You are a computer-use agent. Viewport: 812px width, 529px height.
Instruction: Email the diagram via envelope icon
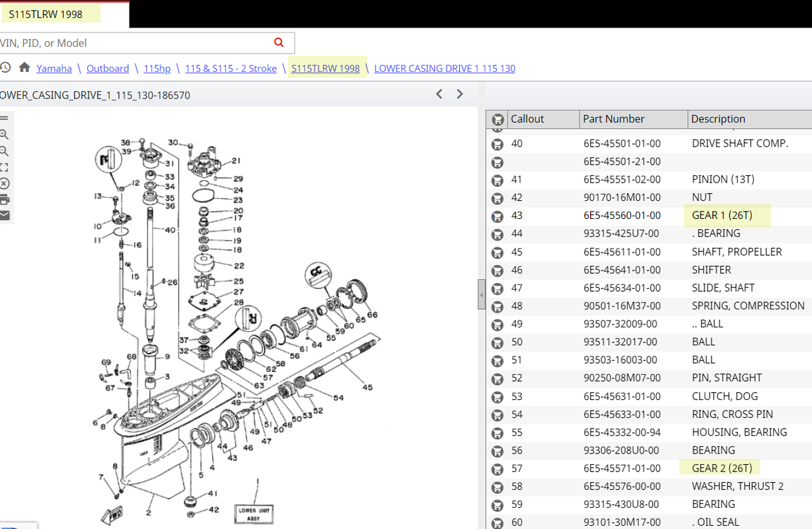click(4, 216)
